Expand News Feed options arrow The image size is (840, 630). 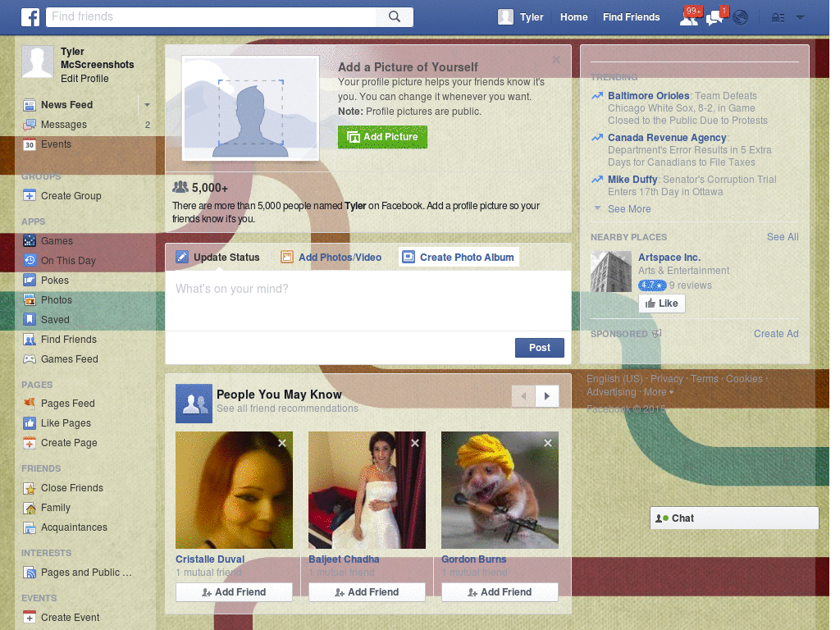[x=147, y=105]
